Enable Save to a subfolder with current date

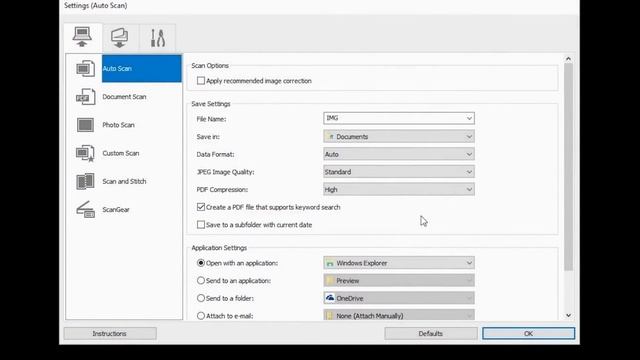201,225
